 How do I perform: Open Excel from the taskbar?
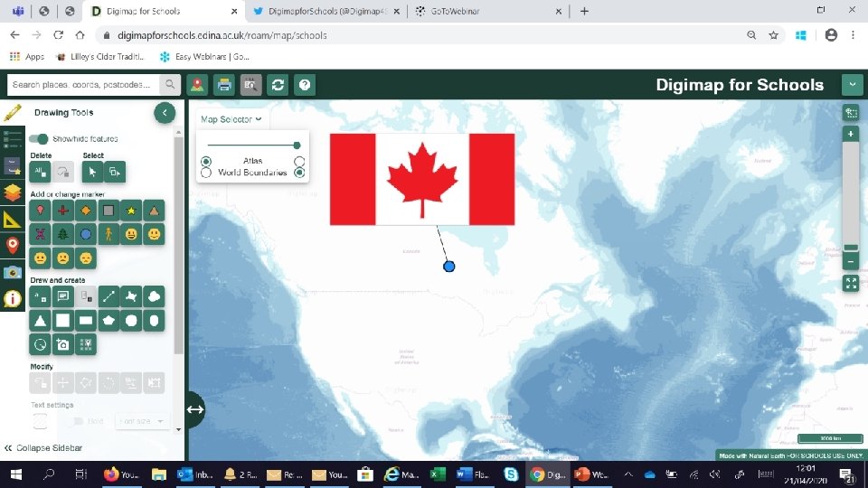pos(438,474)
